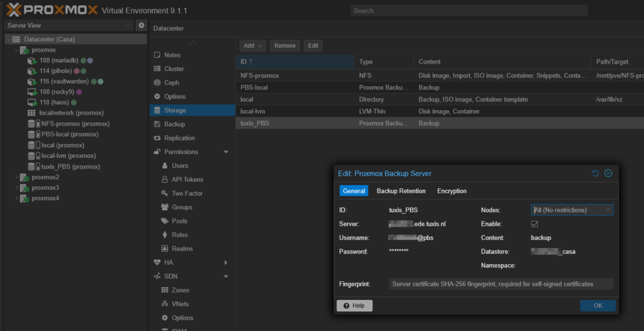Expand the proxmox2 node
This screenshot has height=331, width=644.
[17, 177]
